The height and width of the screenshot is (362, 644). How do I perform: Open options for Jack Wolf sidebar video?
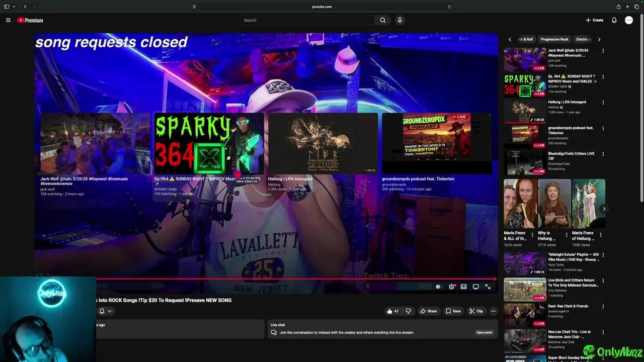[603, 51]
